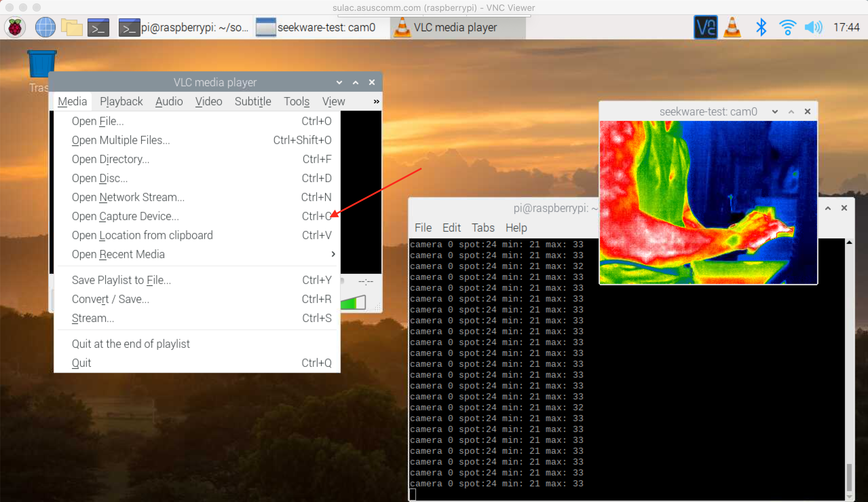Click the VLC cone tray icon
The width and height of the screenshot is (868, 502).
tap(732, 27)
